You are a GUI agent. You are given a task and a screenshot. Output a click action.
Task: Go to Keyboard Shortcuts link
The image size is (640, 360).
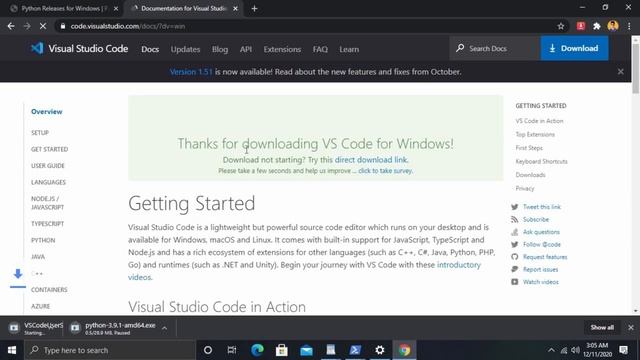tap(541, 161)
